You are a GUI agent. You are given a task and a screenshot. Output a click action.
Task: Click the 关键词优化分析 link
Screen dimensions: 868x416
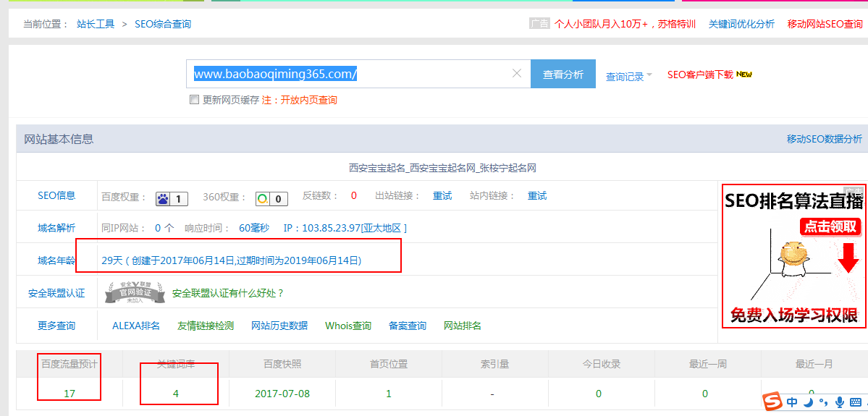741,24
